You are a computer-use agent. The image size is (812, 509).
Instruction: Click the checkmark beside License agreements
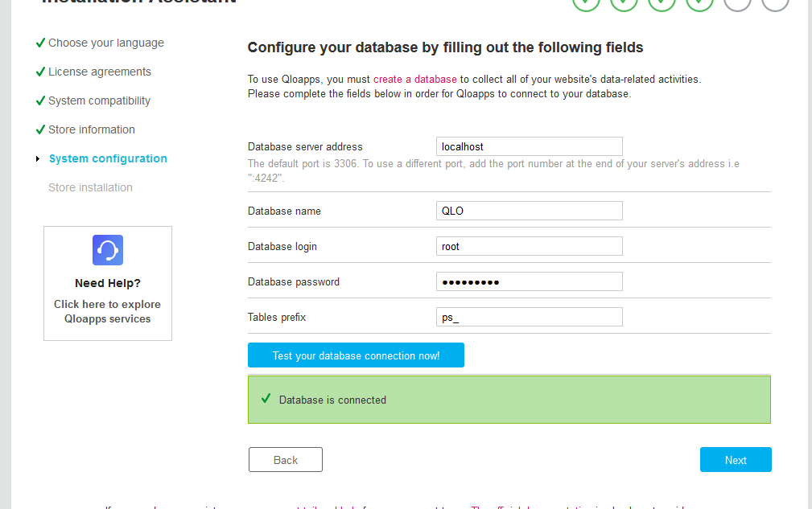[40, 72]
